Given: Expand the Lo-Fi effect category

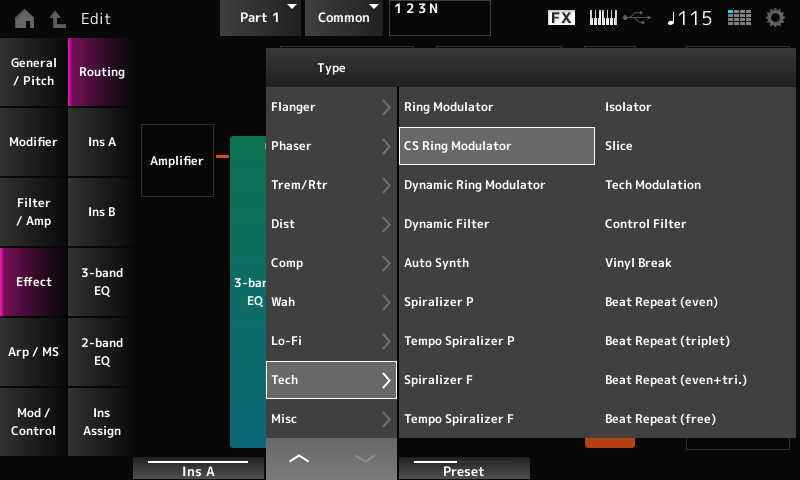Looking at the screenshot, I should coord(331,341).
